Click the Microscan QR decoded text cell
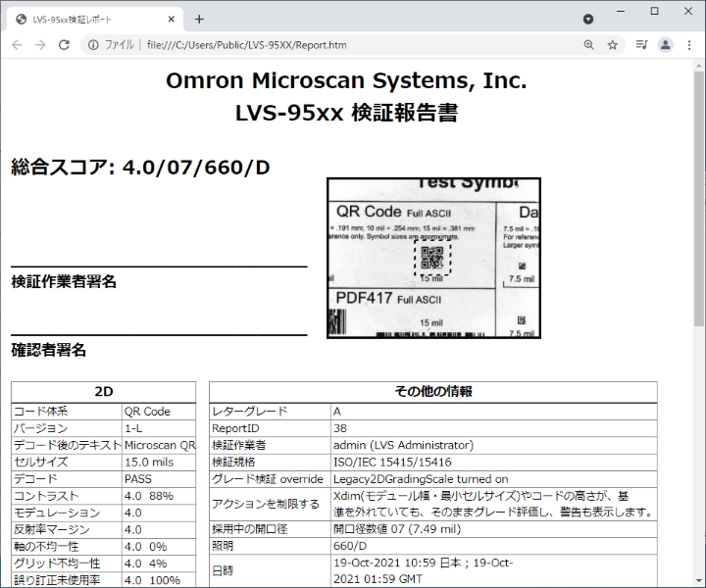This screenshot has height=588, width=706. coord(159,445)
